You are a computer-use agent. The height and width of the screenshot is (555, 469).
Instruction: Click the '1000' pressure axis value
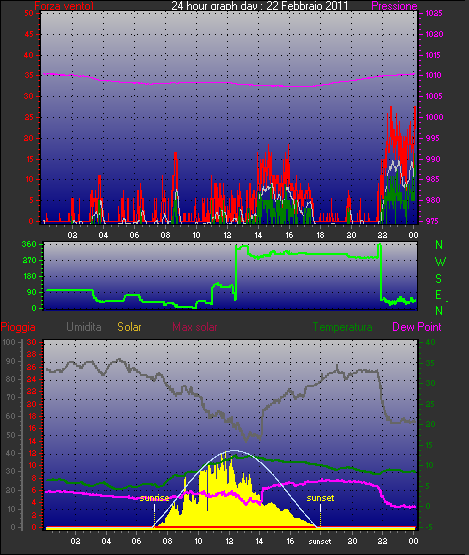(x=434, y=117)
